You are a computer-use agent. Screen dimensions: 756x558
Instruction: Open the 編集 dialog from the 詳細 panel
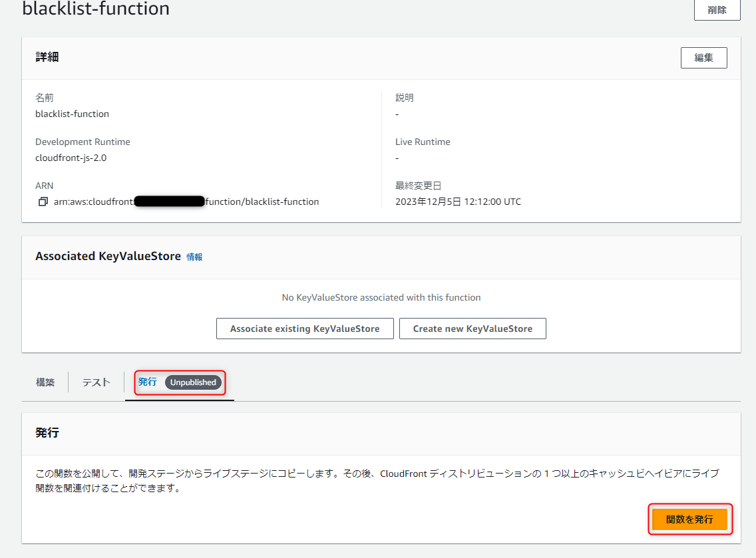tap(703, 58)
